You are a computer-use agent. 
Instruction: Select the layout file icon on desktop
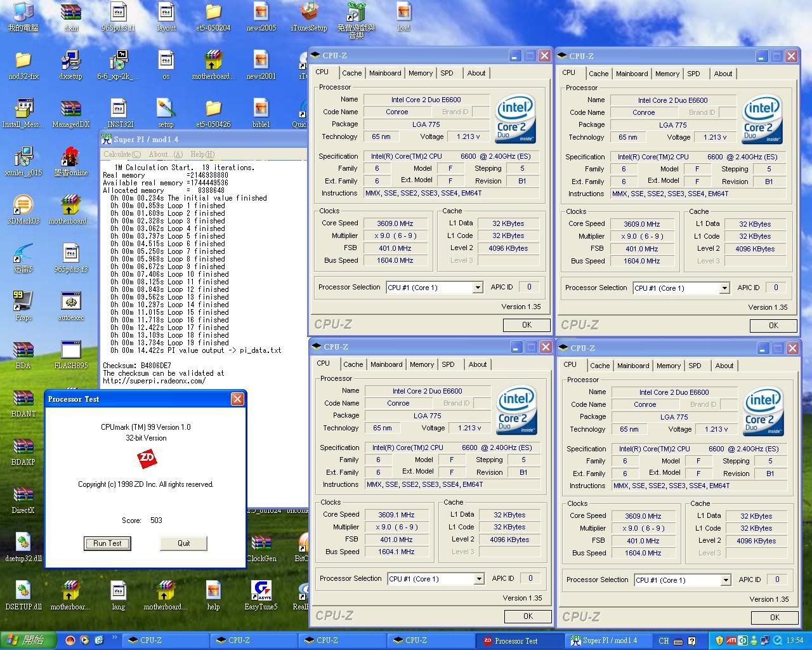tap(166, 17)
